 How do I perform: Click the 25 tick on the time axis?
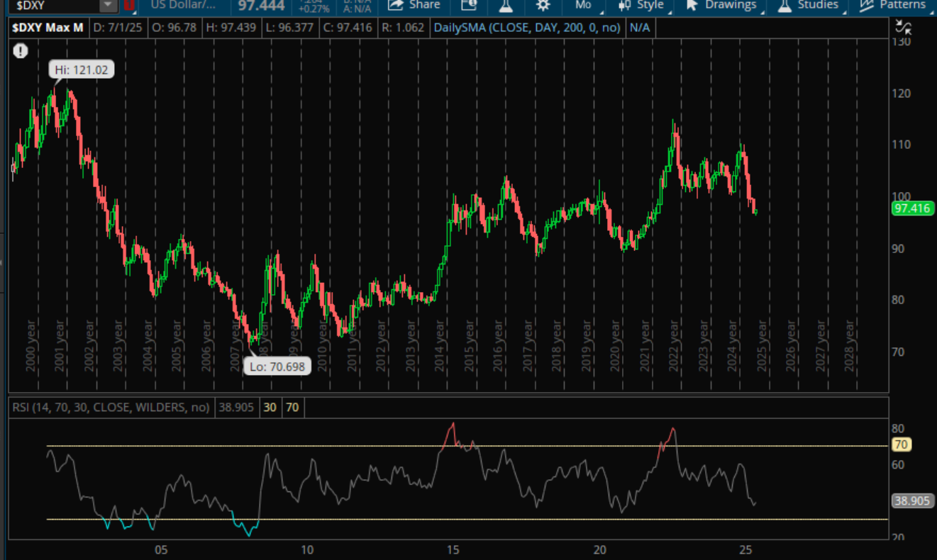coord(745,549)
